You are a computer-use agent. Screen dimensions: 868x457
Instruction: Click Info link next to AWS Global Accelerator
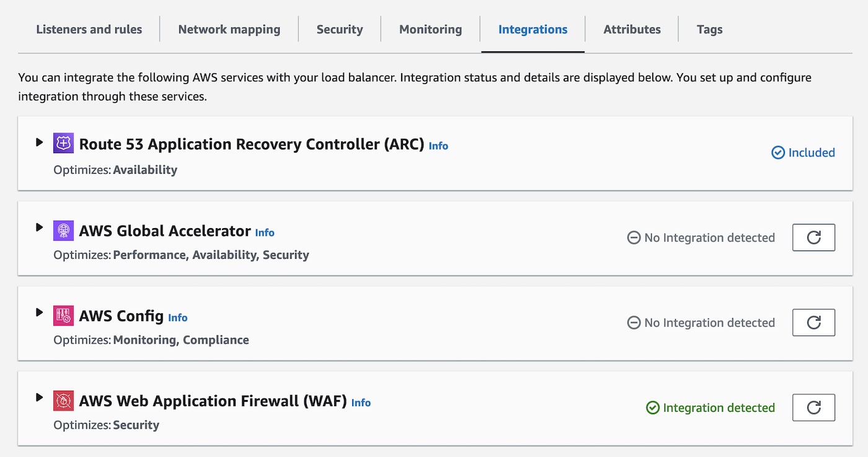coord(265,233)
